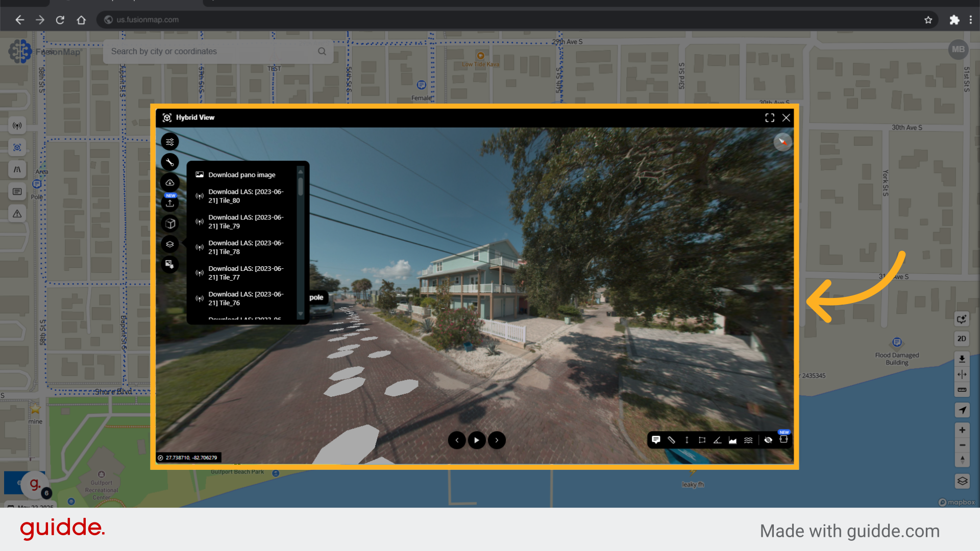Open the annotations list button on map sidebar
Viewport: 980px width, 551px height.
pyautogui.click(x=17, y=191)
